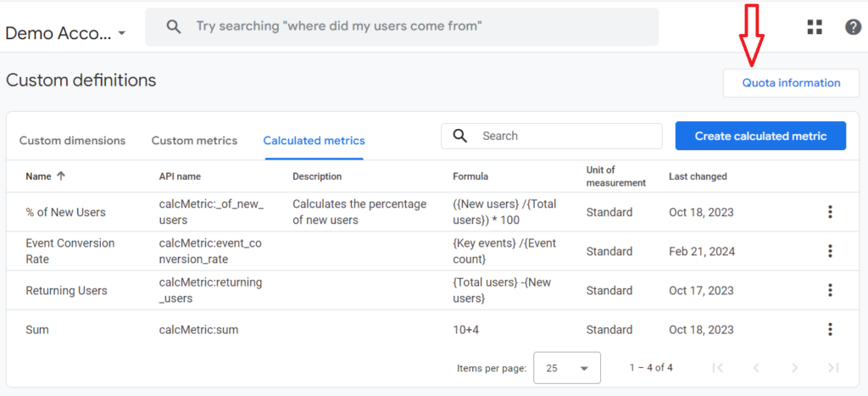Click the magnifier icon in table search
This screenshot has width=868, height=396.
click(459, 136)
